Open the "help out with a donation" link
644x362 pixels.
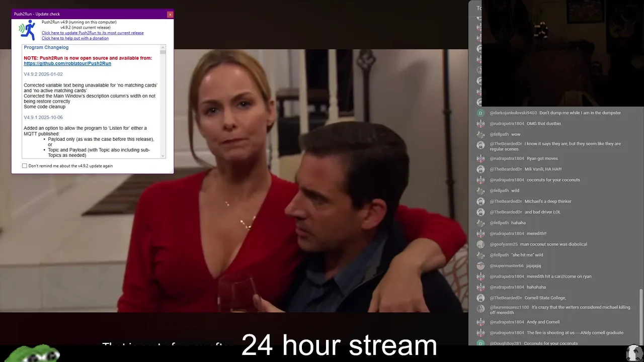coord(75,38)
